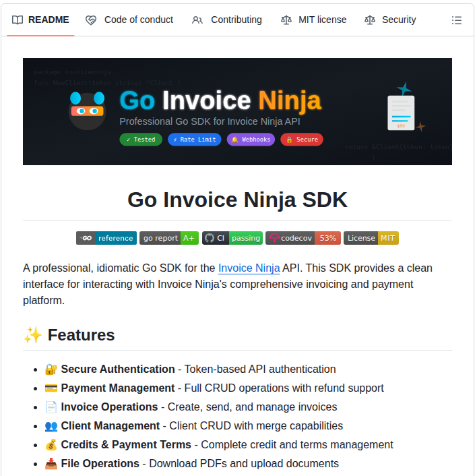
Task: Select 'Invoice Operations' feature text
Action: (109, 407)
